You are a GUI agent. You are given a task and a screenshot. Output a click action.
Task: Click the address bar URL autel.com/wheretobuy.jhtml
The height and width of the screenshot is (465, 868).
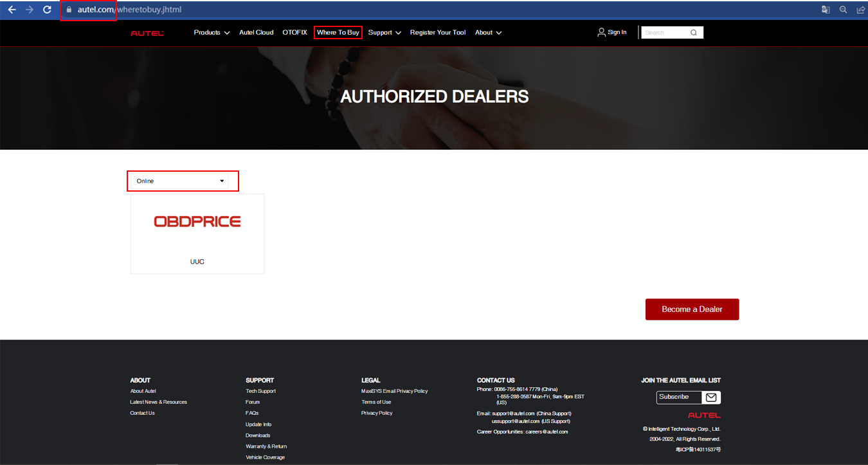129,10
